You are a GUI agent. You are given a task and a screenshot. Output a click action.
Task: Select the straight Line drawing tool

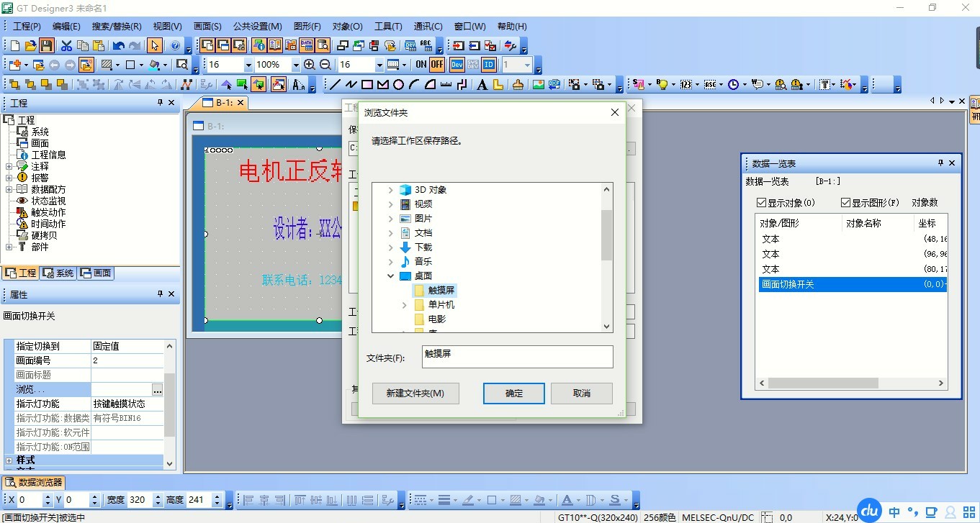tap(335, 84)
